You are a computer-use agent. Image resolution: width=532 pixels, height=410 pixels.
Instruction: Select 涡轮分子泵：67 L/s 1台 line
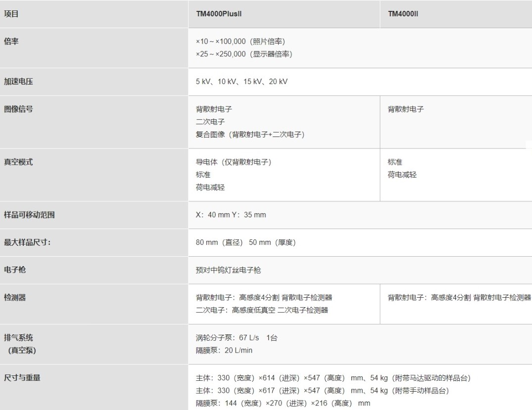[237, 338]
